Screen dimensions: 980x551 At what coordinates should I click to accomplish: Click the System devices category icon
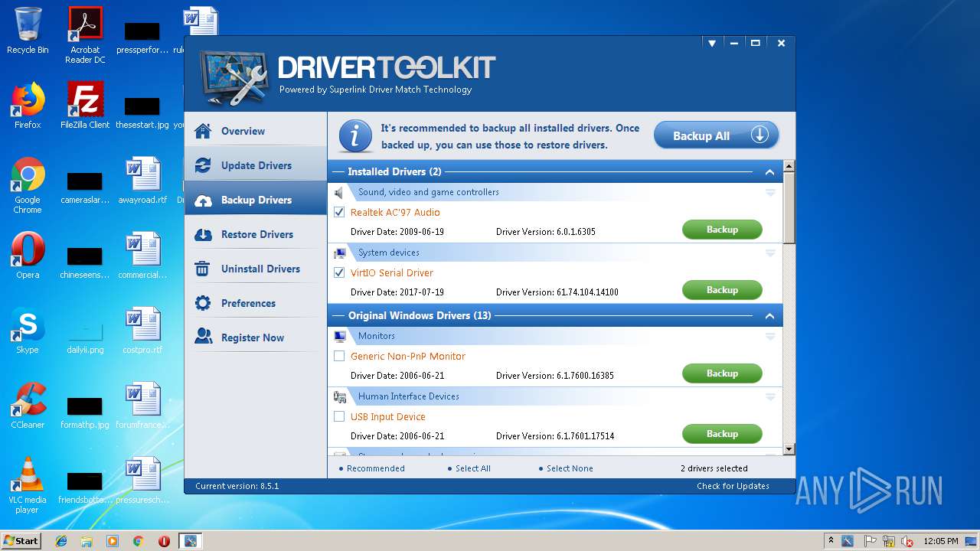pyautogui.click(x=340, y=253)
